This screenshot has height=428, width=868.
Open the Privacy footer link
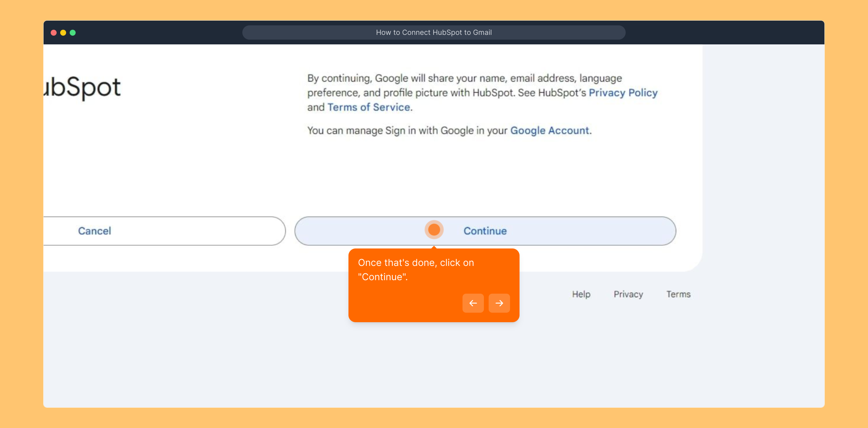pos(628,294)
